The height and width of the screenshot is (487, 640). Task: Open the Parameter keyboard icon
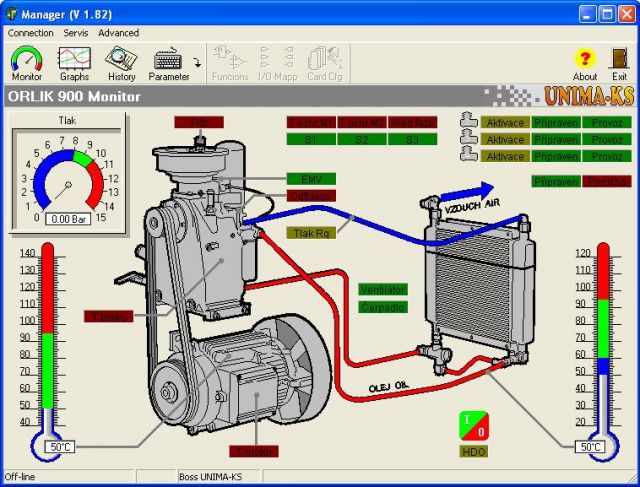(169, 63)
